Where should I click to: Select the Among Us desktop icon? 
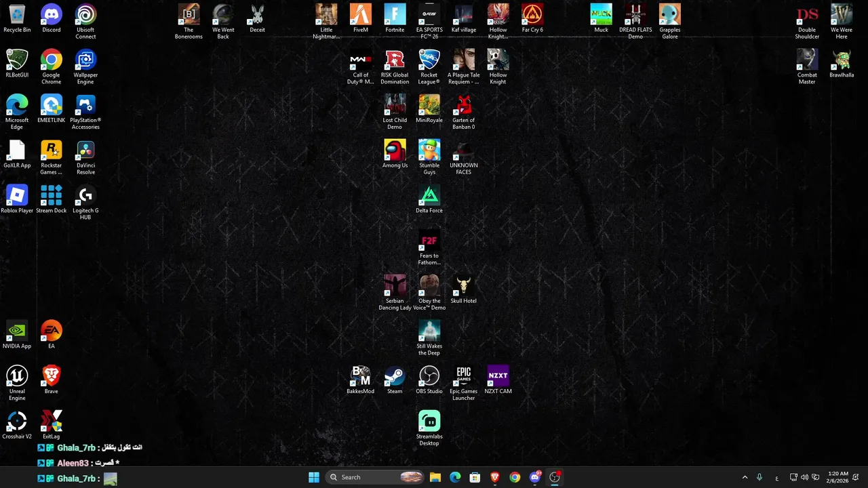point(395,155)
